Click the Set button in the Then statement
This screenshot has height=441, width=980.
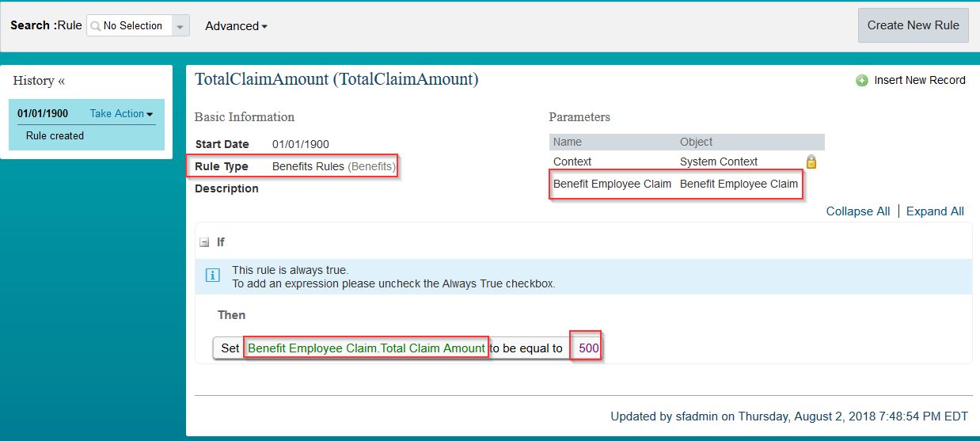point(230,348)
